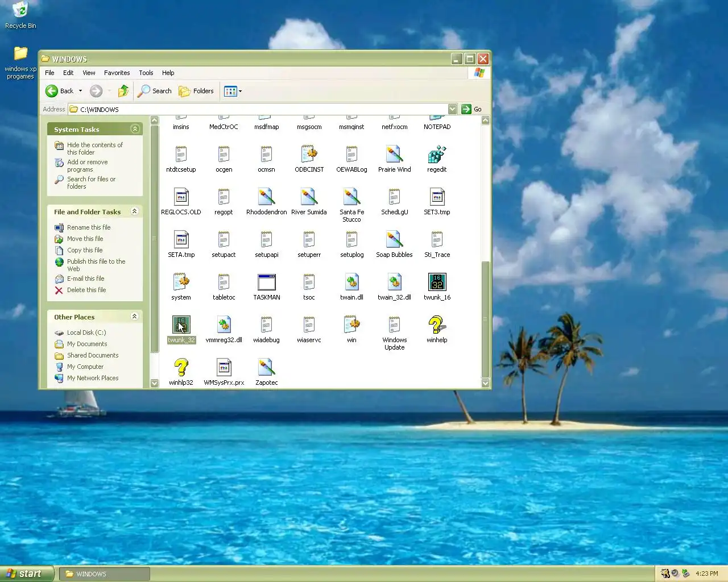Select the Soap Bubbles bitmap icon
Screen dimensions: 728x582
click(x=394, y=239)
